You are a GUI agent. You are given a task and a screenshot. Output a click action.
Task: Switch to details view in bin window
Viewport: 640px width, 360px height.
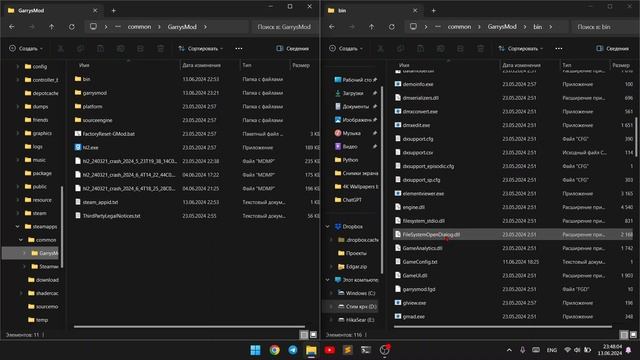click(624, 335)
